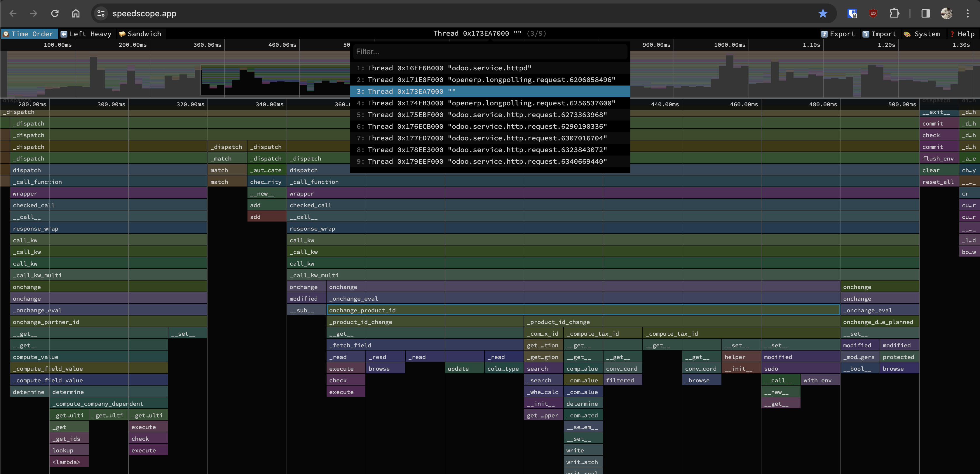Click the thread Filter input field
Image resolution: width=980 pixels, height=474 pixels.
point(490,52)
